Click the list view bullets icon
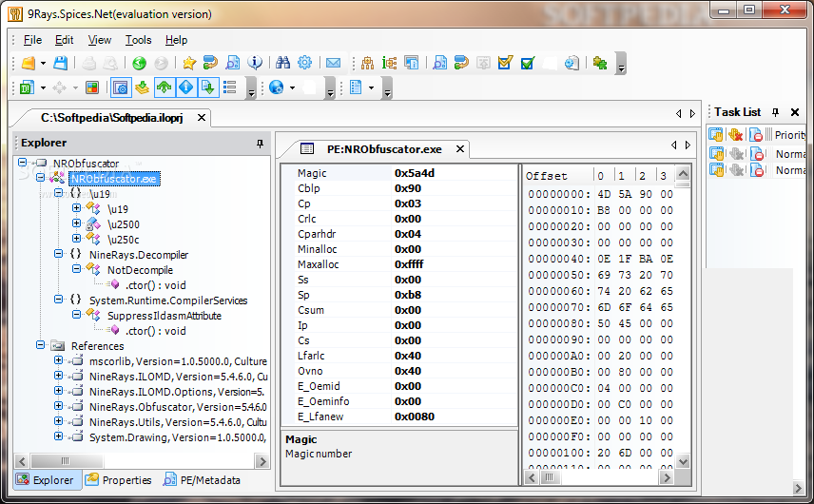This screenshot has height=504, width=814. coord(229,87)
